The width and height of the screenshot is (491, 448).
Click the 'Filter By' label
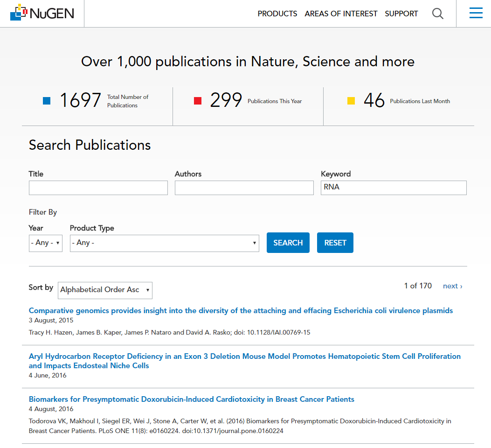(x=43, y=212)
